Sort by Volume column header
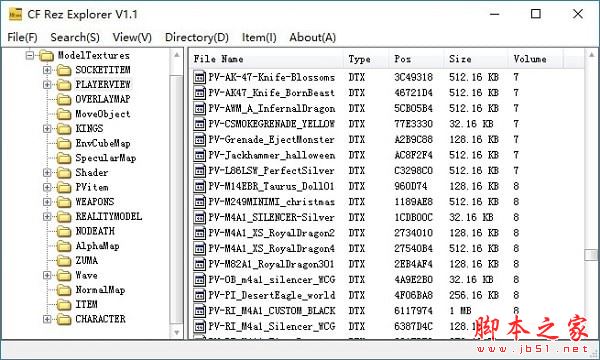600x360 pixels. [x=536, y=59]
